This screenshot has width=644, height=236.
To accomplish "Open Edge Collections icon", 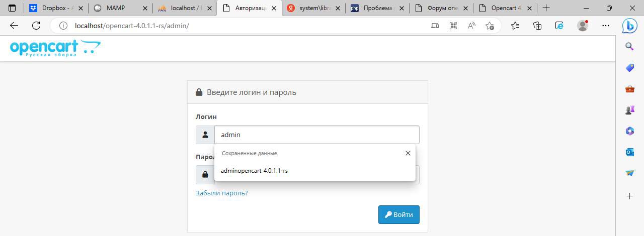I will tap(537, 26).
